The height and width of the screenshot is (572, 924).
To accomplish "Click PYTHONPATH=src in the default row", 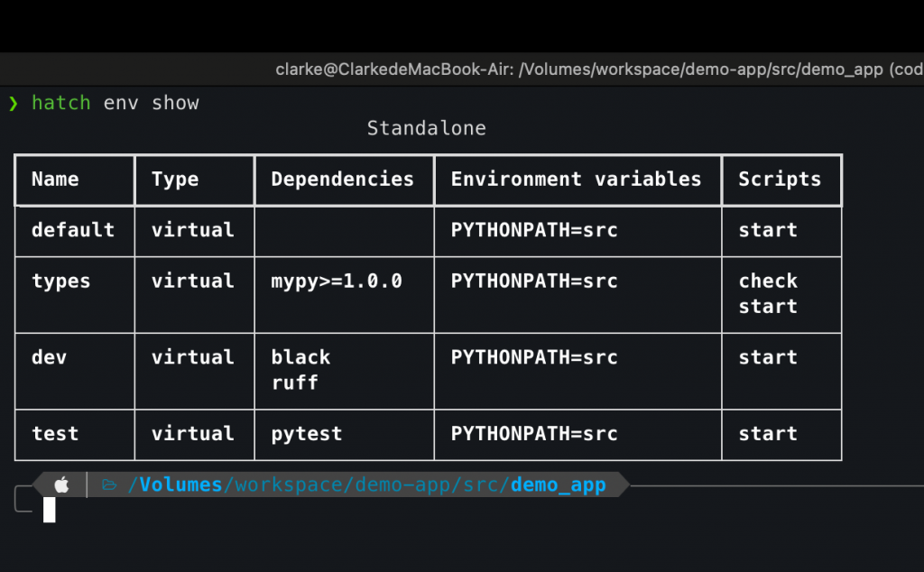I will (x=534, y=230).
